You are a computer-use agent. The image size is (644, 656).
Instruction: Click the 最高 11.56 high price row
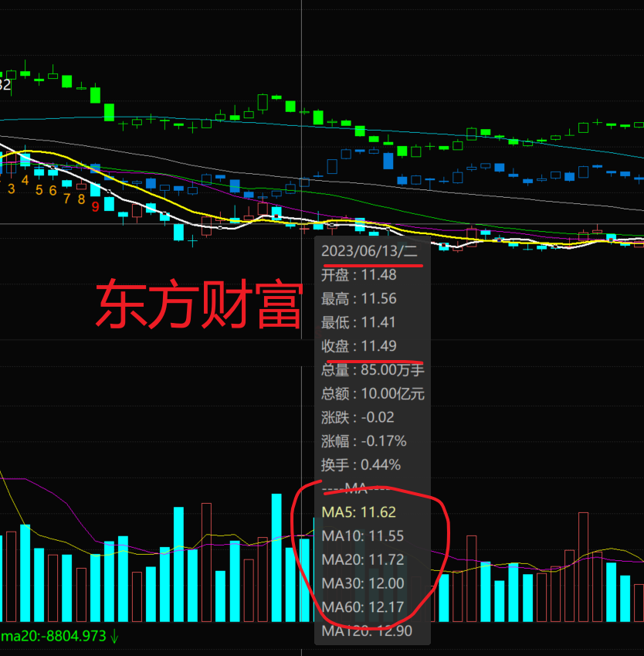[359, 298]
